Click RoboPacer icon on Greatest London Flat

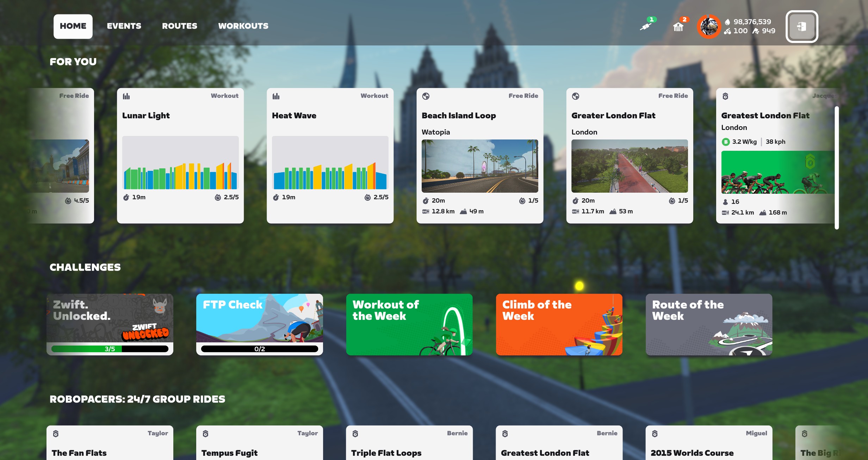(x=725, y=96)
